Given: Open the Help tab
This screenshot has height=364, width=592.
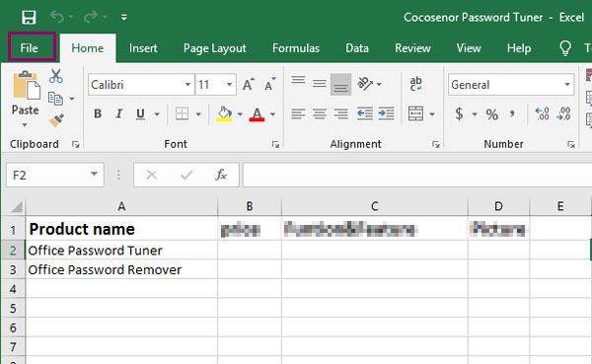Looking at the screenshot, I should click(519, 48).
